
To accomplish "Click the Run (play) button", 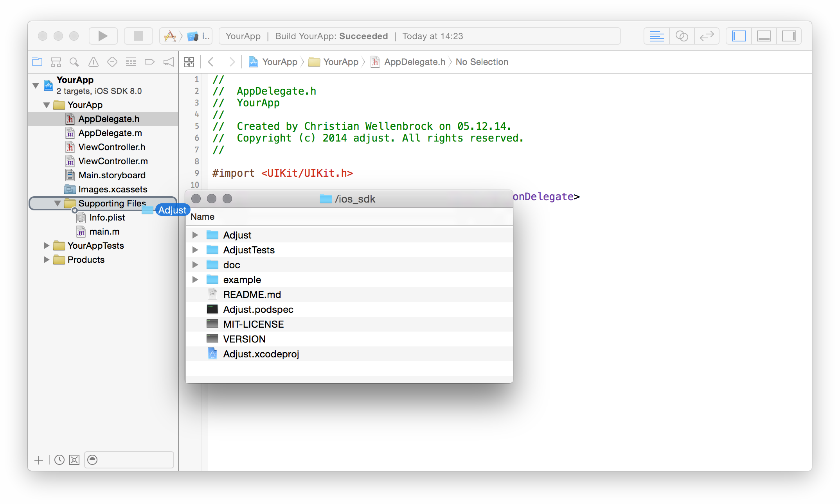I will [103, 36].
